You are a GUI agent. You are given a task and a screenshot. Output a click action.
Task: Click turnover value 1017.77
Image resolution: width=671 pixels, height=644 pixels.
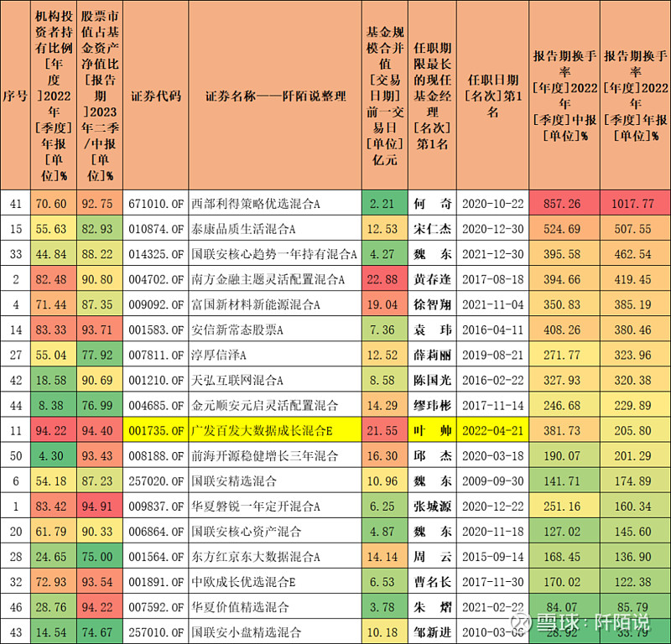[633, 204]
